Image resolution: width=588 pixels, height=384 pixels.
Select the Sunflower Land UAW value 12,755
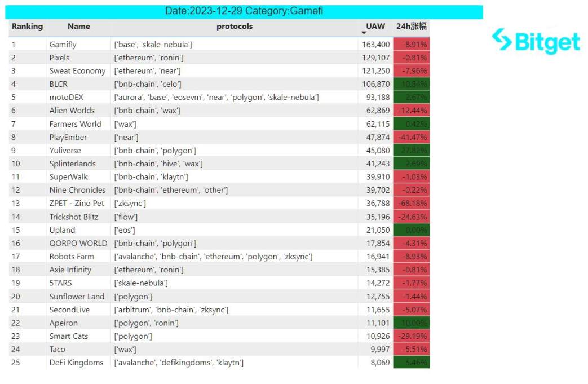point(375,297)
